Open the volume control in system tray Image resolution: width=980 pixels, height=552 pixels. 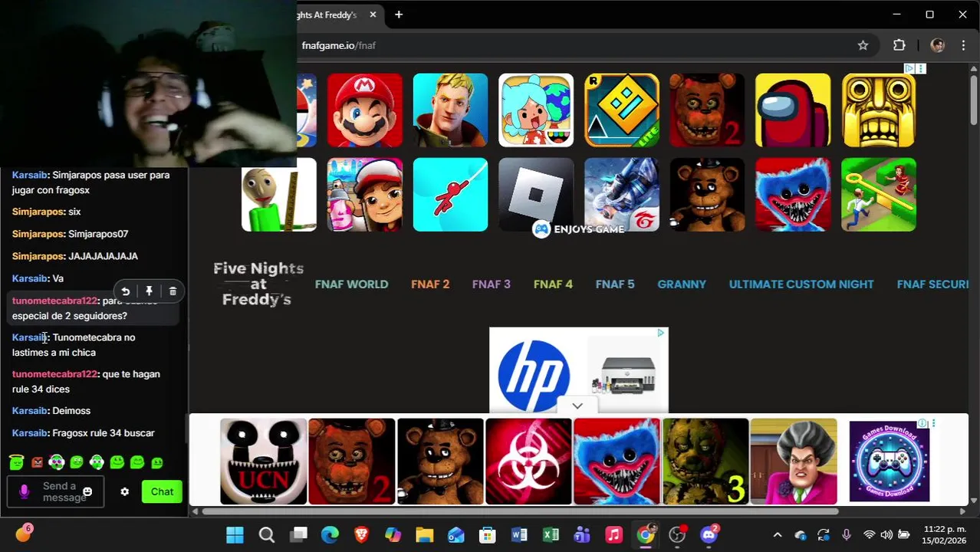coord(886,535)
